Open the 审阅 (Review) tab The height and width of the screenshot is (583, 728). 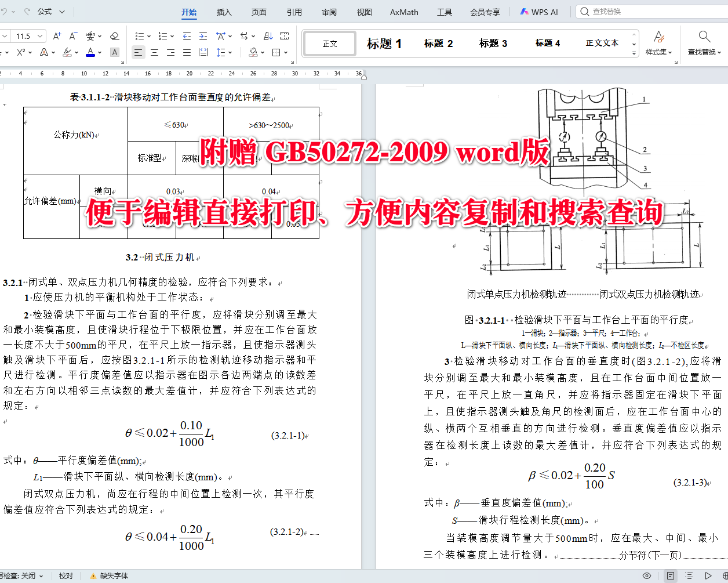coord(329,12)
